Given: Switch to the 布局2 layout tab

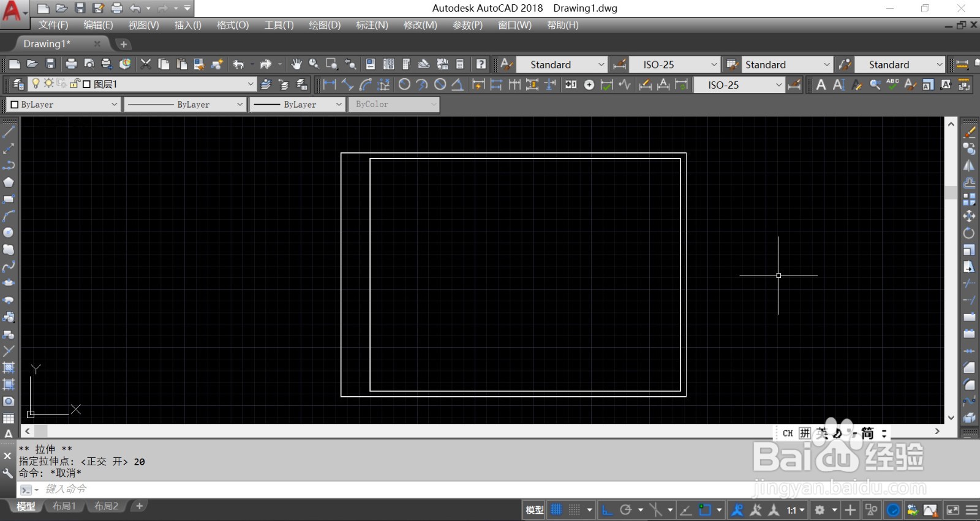Looking at the screenshot, I should coord(106,506).
